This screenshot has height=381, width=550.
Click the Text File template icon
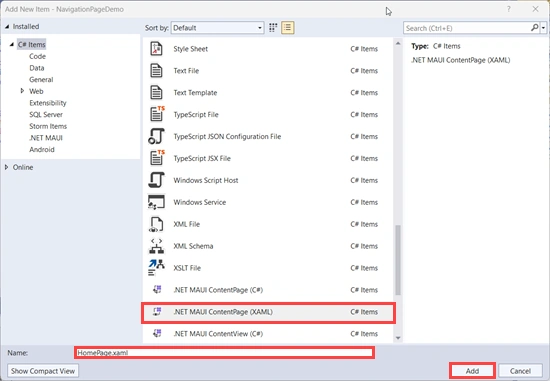[x=156, y=71]
